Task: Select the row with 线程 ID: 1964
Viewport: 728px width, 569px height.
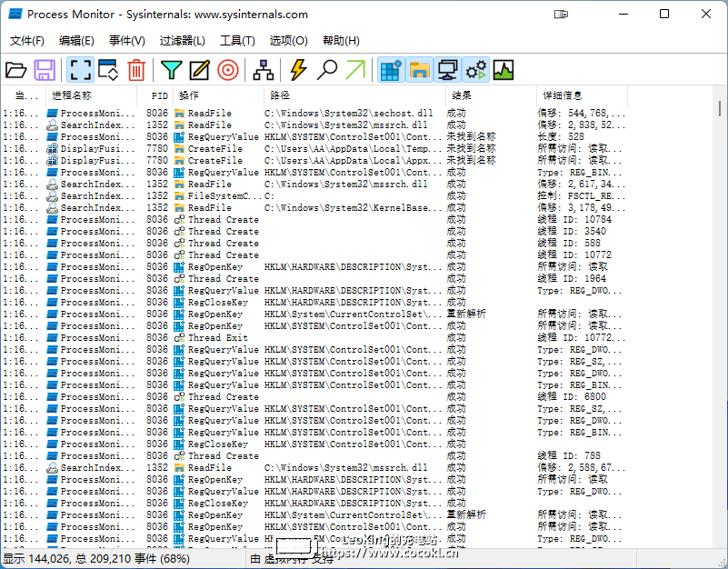Action: 314,279
